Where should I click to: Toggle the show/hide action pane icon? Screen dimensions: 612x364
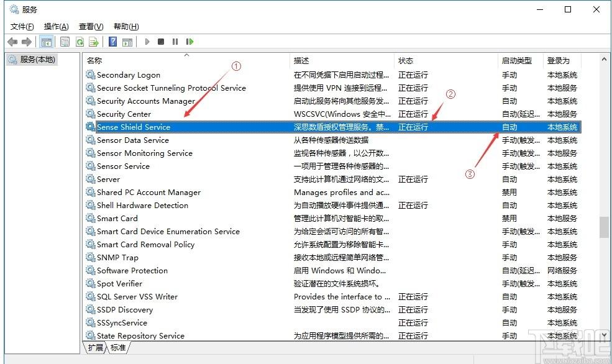pos(127,42)
